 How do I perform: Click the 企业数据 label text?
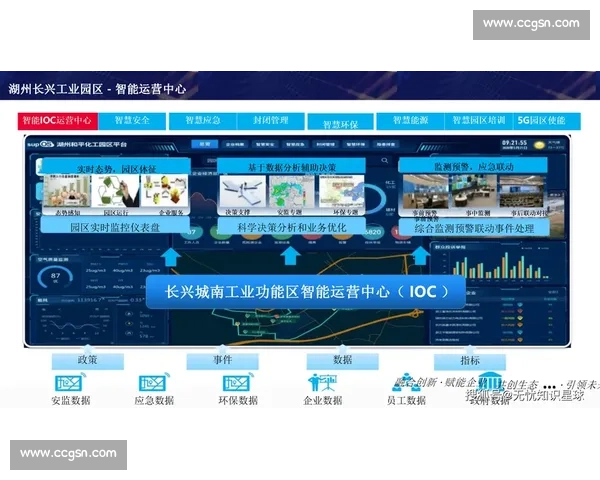pyautogui.click(x=323, y=400)
